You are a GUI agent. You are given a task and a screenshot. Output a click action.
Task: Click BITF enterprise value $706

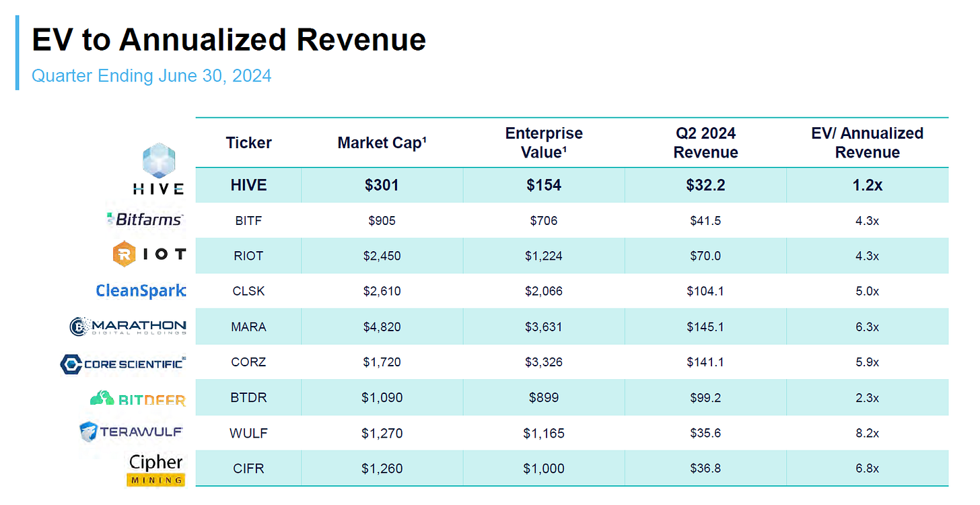coord(544,220)
